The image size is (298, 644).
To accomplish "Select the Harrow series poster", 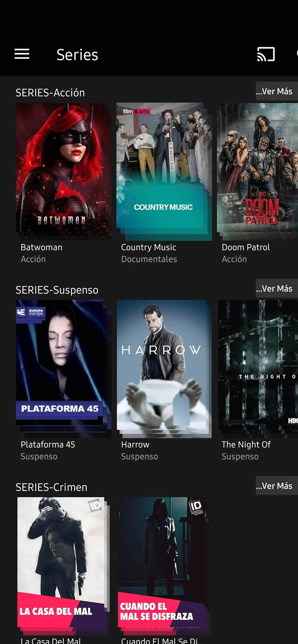I will tap(164, 369).
